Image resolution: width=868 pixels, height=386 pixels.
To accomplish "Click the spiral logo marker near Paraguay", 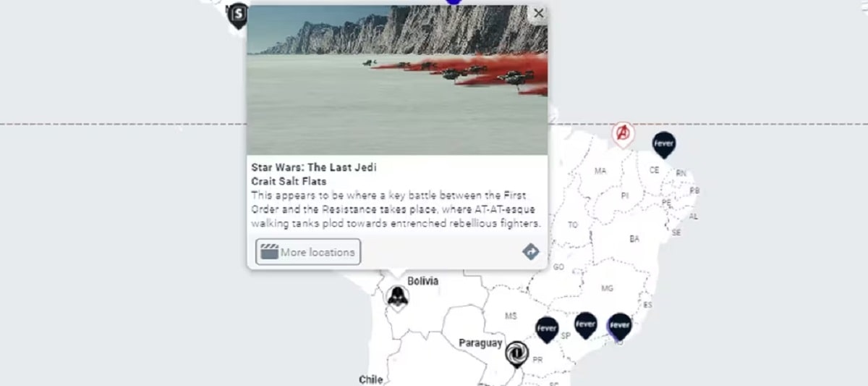I will (516, 355).
